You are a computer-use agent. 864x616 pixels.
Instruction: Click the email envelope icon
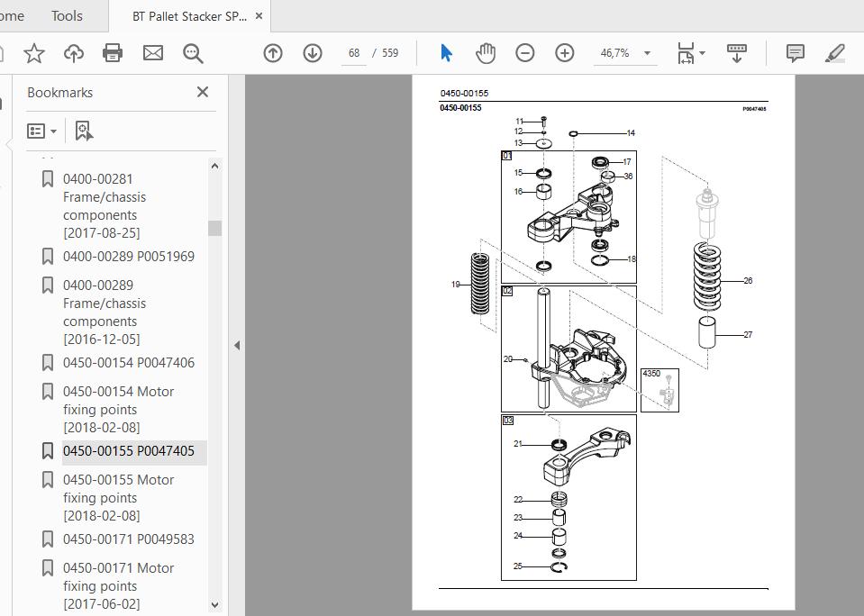click(x=152, y=53)
